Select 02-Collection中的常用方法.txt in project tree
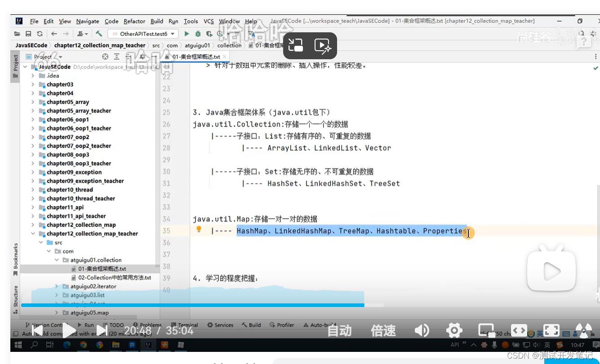Viewport: 600px width, 364px height. coord(111,277)
